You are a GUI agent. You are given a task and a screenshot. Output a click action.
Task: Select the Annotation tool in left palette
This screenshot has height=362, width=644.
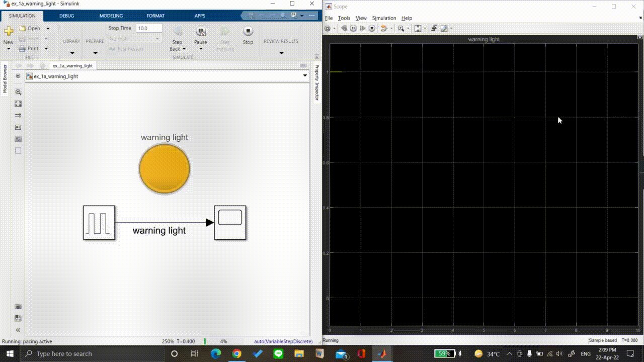coord(18,127)
